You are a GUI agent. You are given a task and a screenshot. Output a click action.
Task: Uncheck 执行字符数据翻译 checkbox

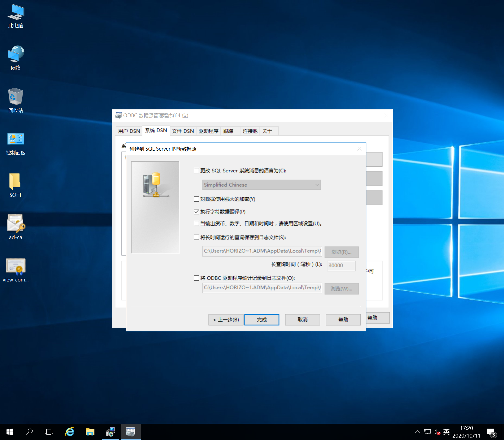point(196,212)
